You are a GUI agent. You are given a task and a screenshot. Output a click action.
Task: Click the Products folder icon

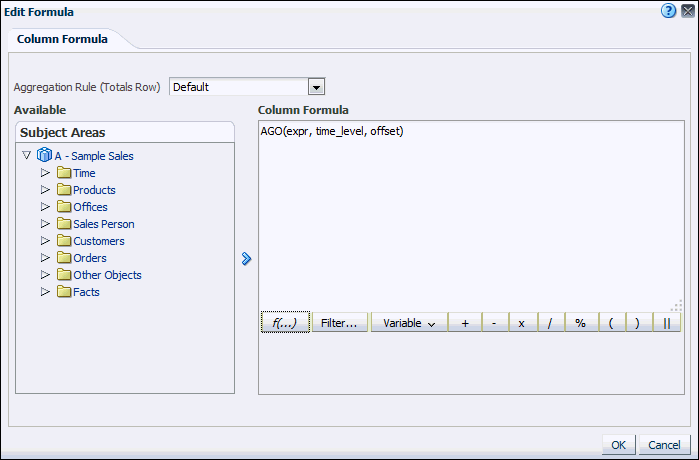[64, 189]
